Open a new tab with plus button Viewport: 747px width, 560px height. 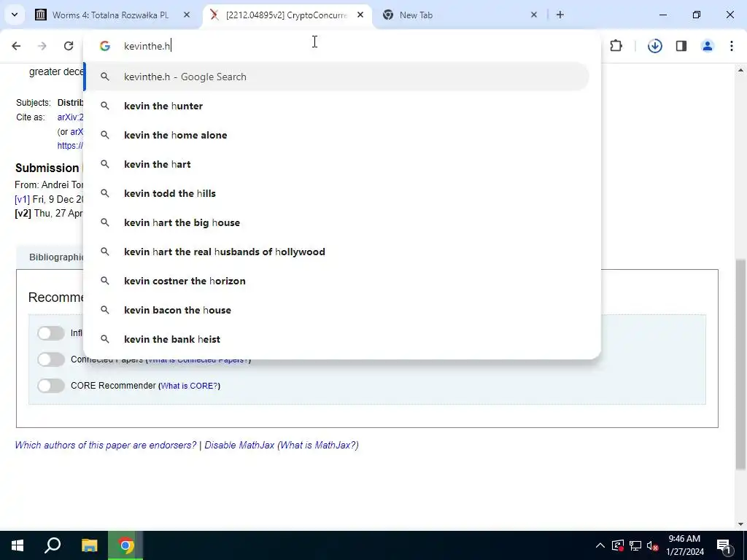click(x=560, y=15)
